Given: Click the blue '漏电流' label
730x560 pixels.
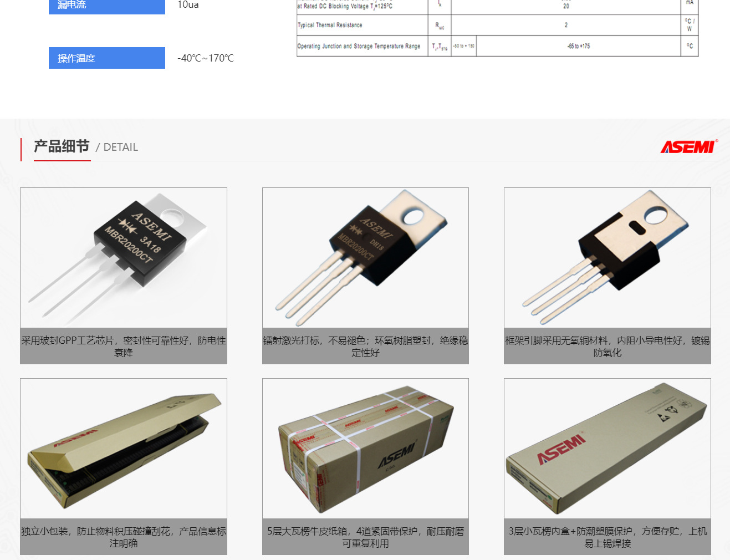Looking at the screenshot, I should (107, 5).
